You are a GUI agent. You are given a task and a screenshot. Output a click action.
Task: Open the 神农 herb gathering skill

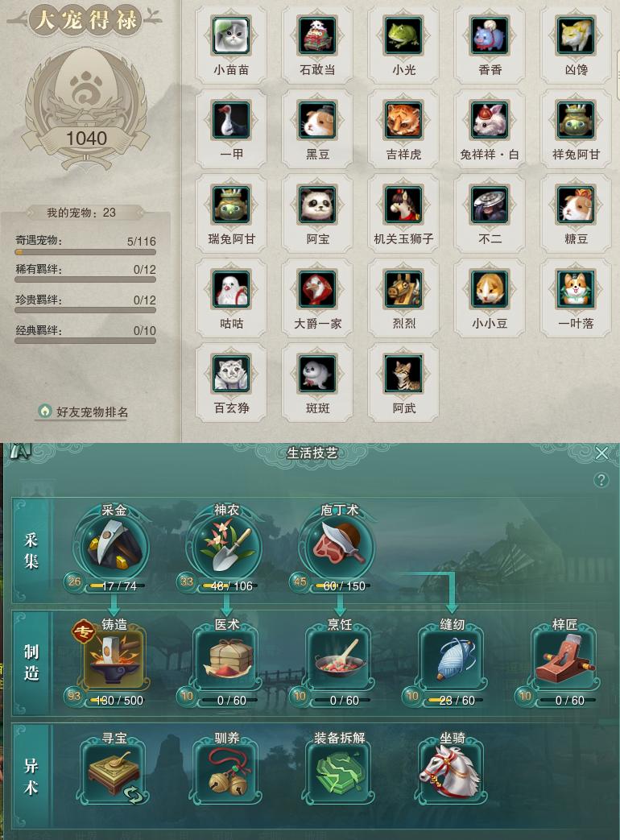[x=227, y=547]
